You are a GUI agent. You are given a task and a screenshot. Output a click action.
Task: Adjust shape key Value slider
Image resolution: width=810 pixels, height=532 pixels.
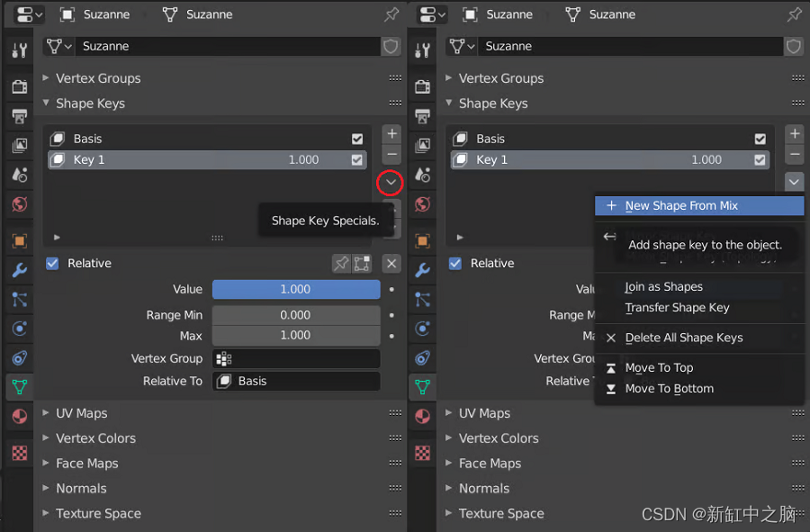click(x=296, y=289)
